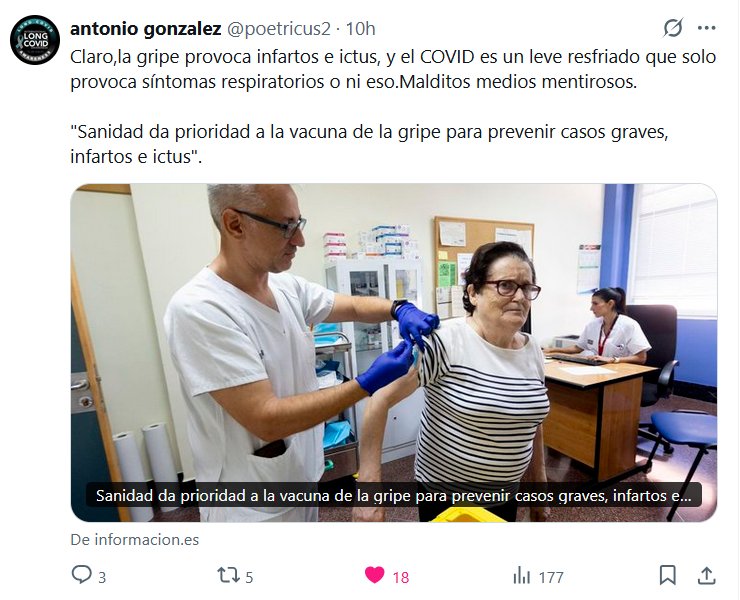Viewport: 740px width, 600px height.
Task: Click the reply count 3
Action: pos(102,577)
